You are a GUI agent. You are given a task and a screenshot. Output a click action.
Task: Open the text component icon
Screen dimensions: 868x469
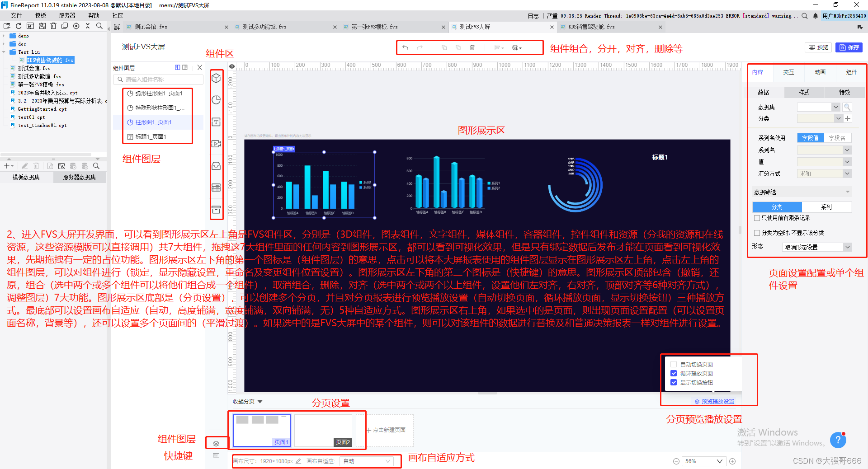click(x=217, y=122)
